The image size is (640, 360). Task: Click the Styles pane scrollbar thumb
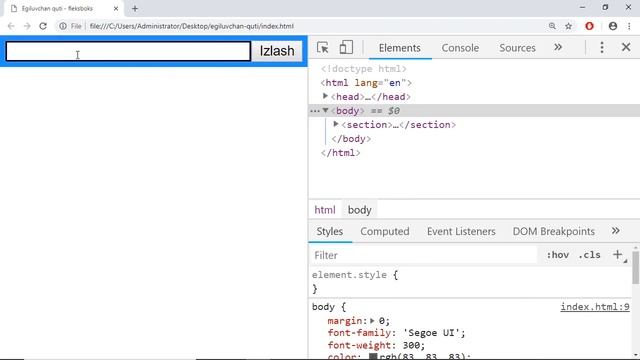click(636, 267)
